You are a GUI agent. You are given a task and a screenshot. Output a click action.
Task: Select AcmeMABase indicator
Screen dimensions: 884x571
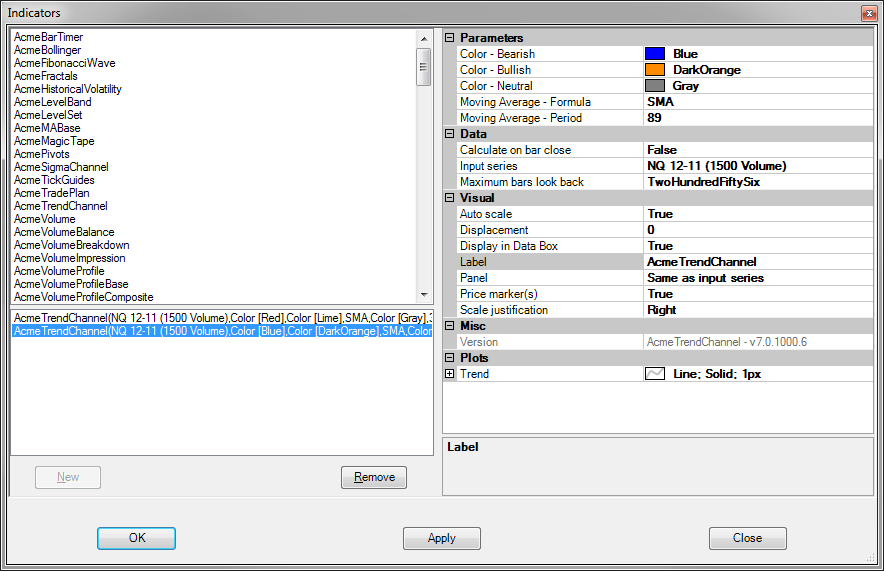[x=47, y=128]
